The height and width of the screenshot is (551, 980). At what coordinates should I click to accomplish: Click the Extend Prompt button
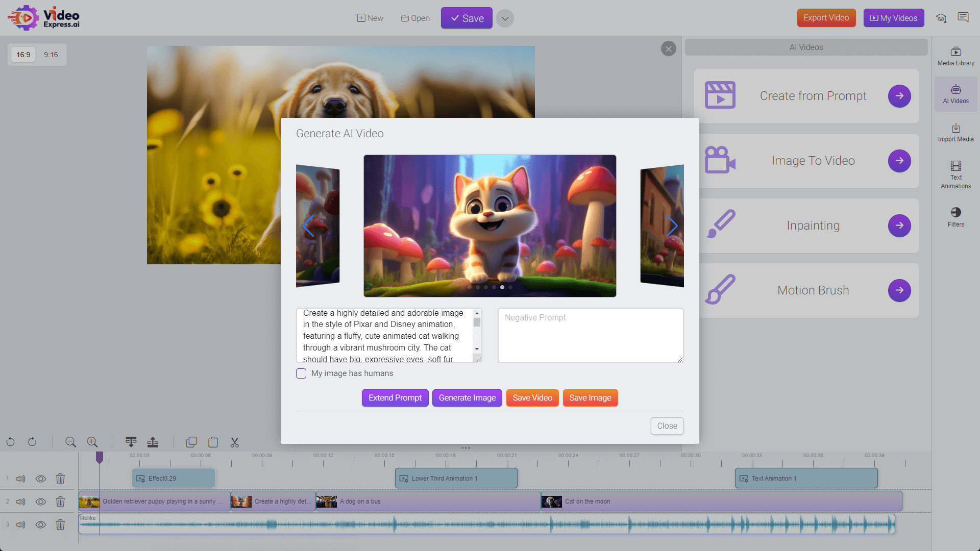[x=395, y=398]
